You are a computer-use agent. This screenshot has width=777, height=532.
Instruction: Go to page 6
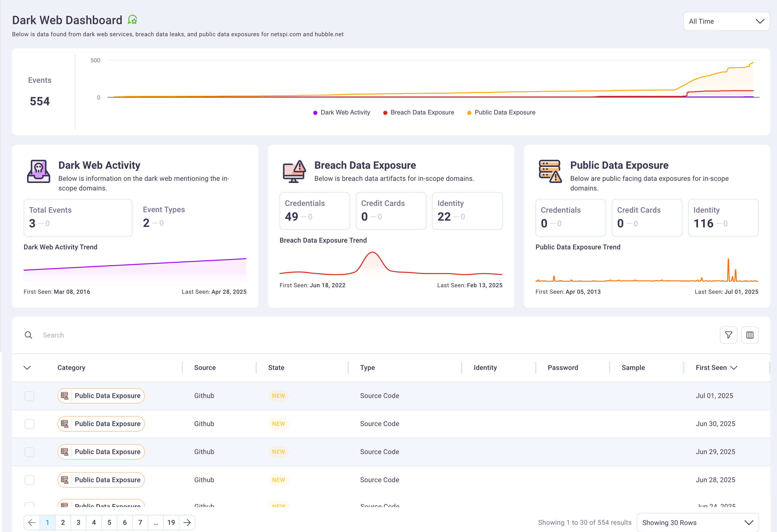pyautogui.click(x=125, y=522)
